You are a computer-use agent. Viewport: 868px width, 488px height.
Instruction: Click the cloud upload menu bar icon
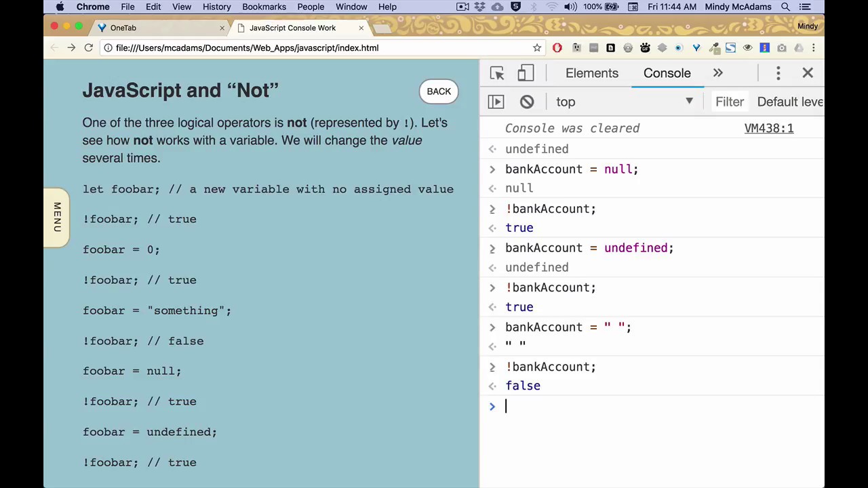coord(498,7)
